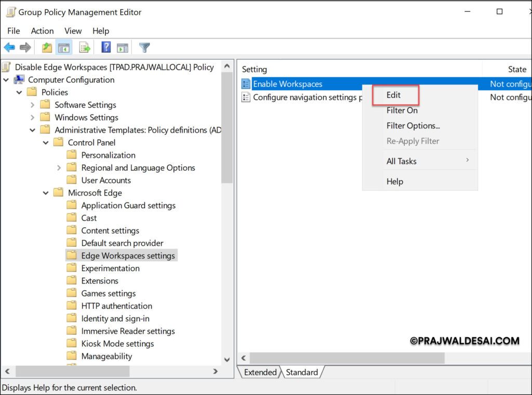532x395 pixels.
Task: Expand the Software Settings node
Action: [x=32, y=105]
